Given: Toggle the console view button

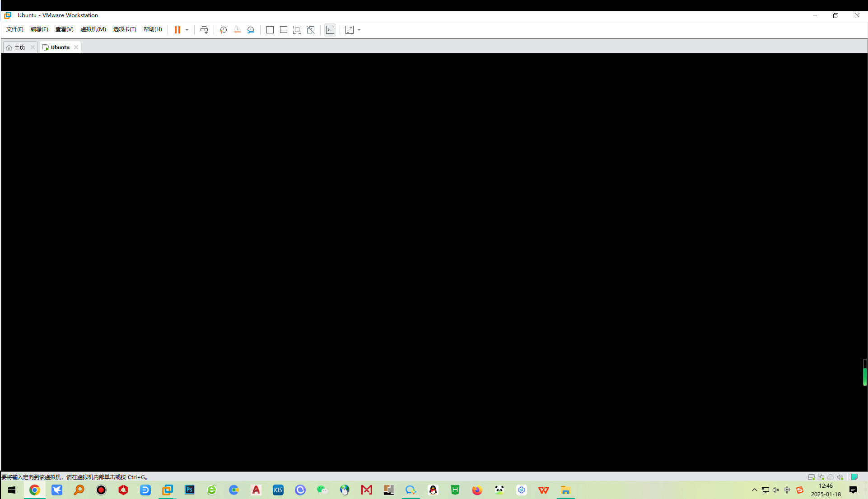Looking at the screenshot, I should point(330,30).
